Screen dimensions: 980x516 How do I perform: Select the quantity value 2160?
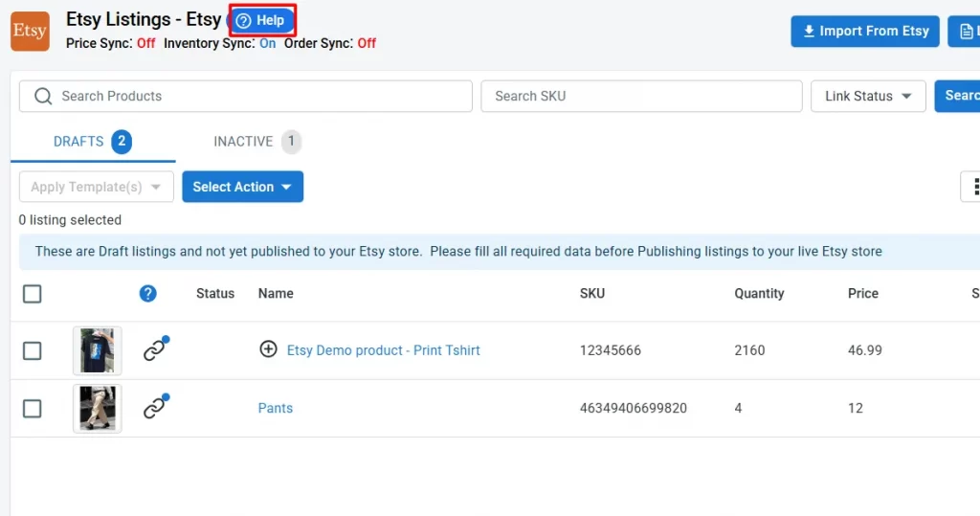pyautogui.click(x=749, y=350)
